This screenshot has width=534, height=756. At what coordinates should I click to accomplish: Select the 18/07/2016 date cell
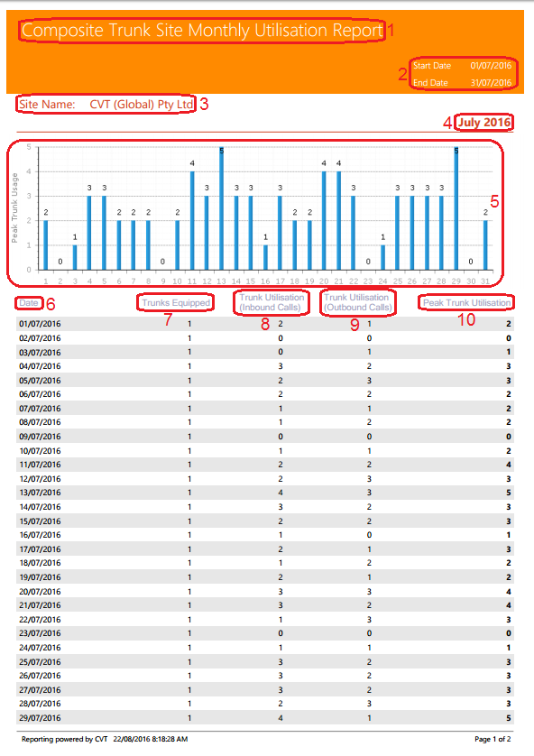(40, 563)
